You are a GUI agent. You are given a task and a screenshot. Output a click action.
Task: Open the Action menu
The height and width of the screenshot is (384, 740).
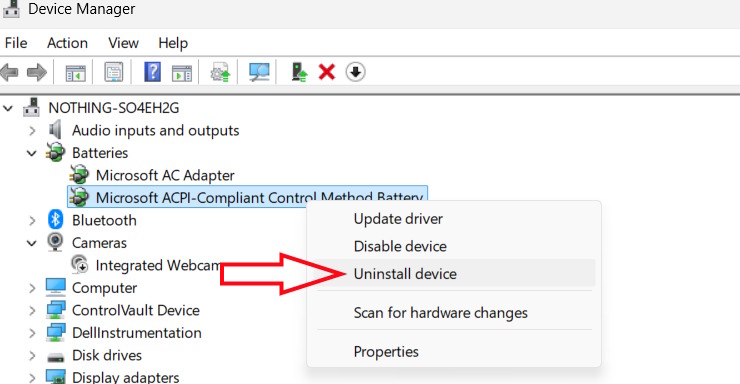(67, 43)
